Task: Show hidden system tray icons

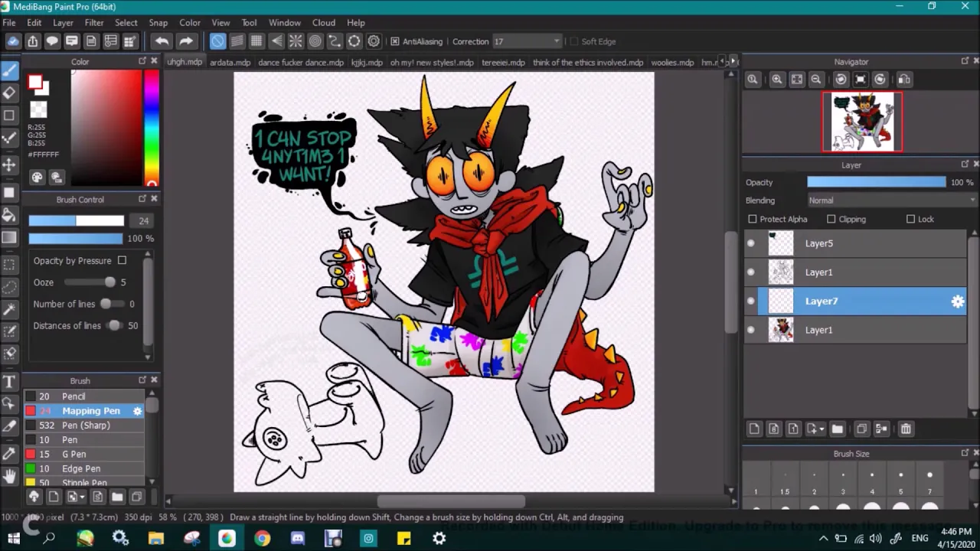Action: point(824,539)
